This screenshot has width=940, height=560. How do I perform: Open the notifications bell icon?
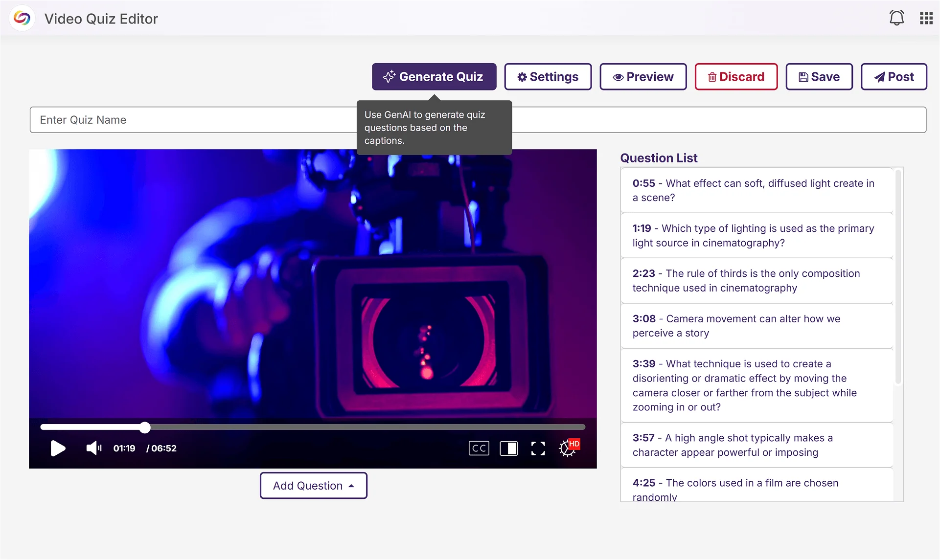click(896, 18)
